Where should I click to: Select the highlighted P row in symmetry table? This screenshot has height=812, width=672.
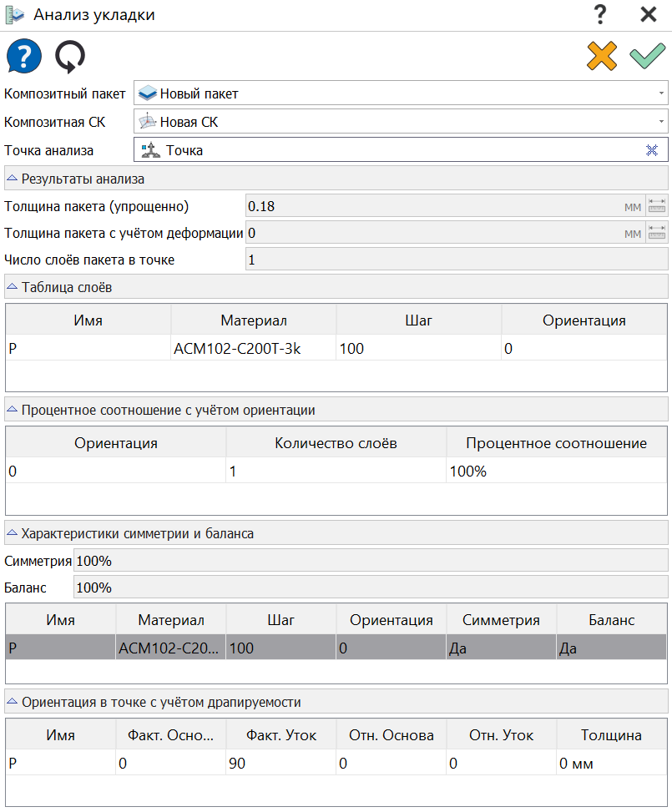[x=336, y=648]
